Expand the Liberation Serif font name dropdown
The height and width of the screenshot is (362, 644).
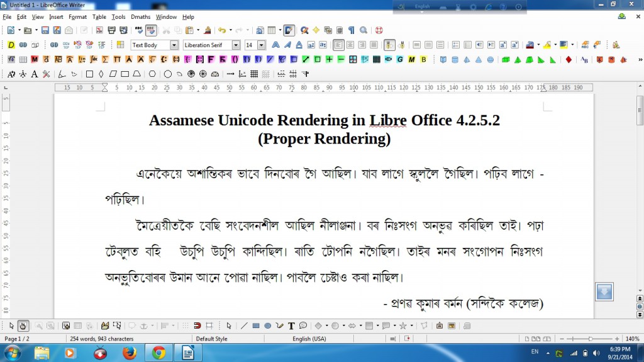tap(236, 45)
